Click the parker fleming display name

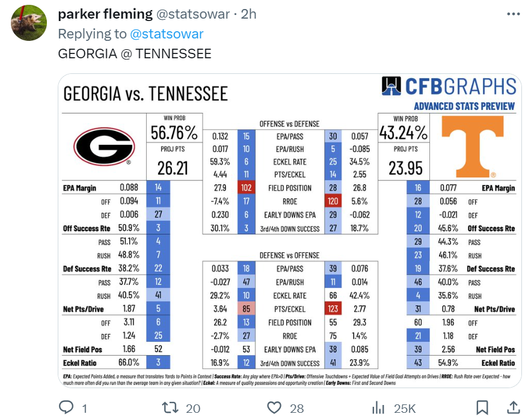click(105, 14)
